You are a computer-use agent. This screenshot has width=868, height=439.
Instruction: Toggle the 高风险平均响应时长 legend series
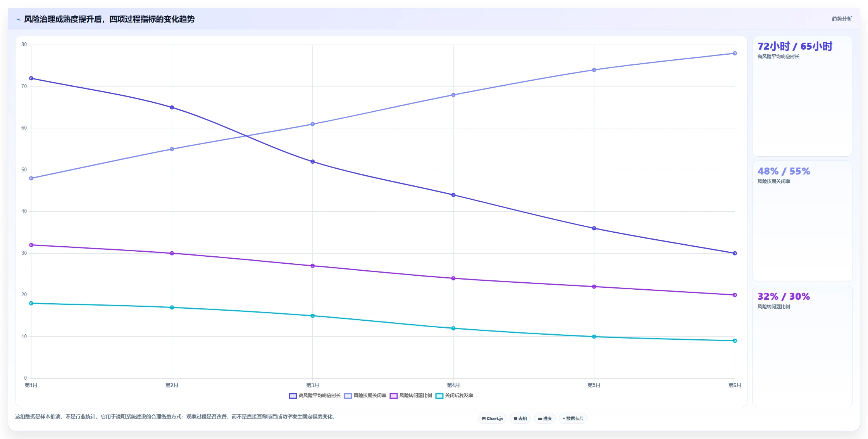(315, 396)
